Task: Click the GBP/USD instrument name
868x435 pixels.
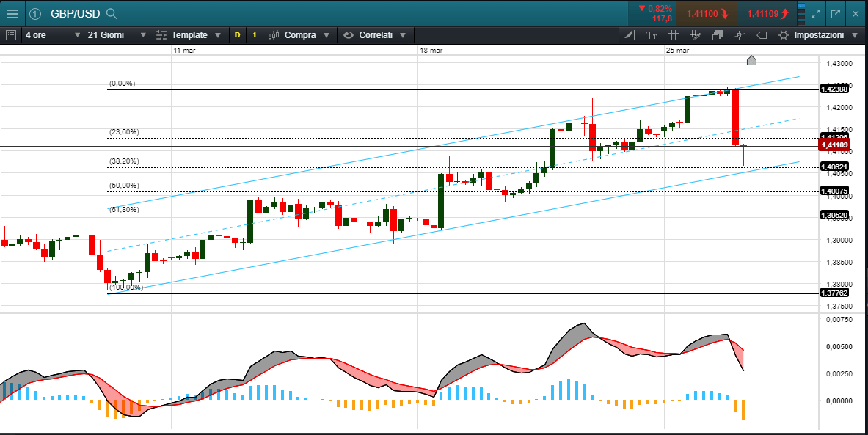Action: 76,14
